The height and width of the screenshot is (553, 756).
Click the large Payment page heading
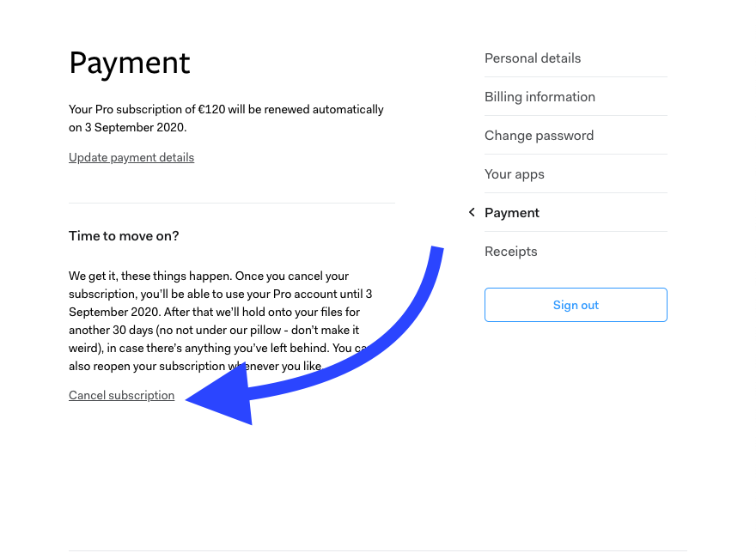coord(130,64)
